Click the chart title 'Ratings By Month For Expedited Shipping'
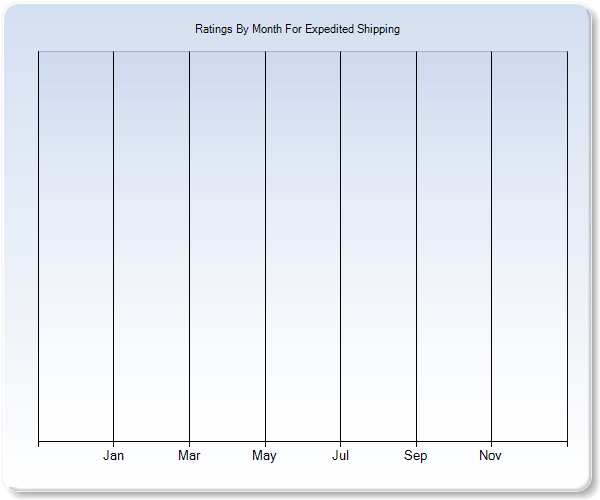 click(x=297, y=29)
